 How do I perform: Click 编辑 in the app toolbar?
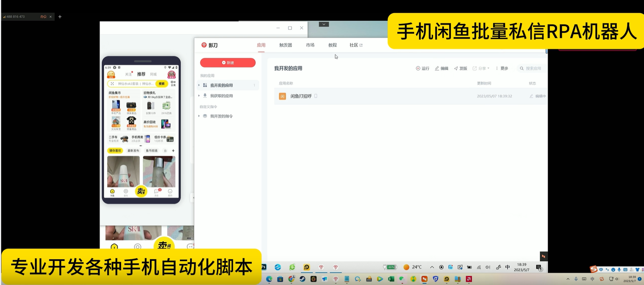click(x=442, y=68)
